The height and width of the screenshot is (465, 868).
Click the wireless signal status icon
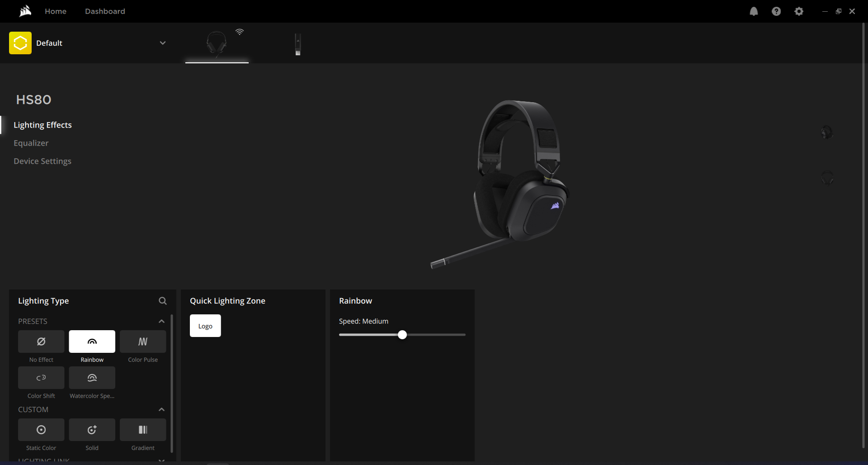240,32
